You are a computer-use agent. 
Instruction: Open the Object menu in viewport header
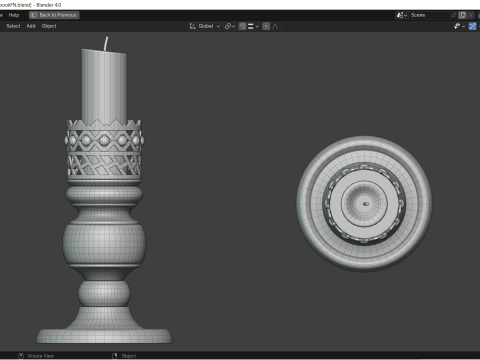(49, 26)
